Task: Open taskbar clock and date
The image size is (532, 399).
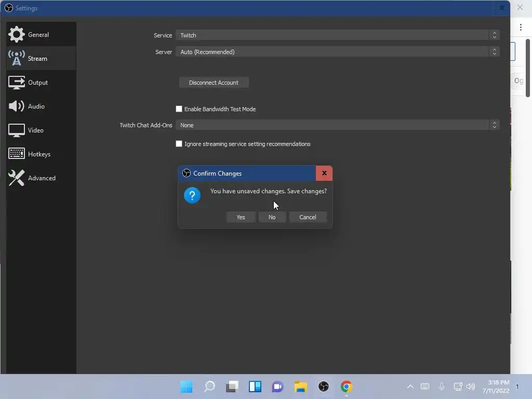Action: pyautogui.click(x=496, y=387)
